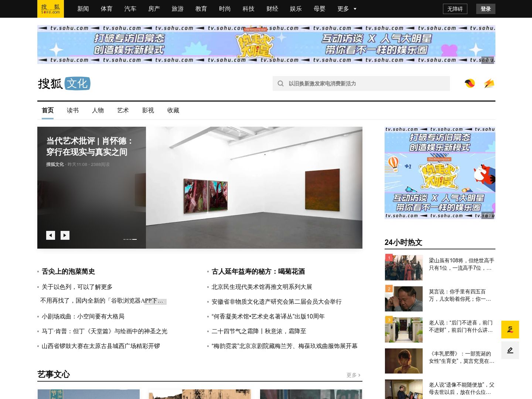The image size is (532, 399).
Task: Open the Sohu News app icon beside search
Action: pos(470,83)
